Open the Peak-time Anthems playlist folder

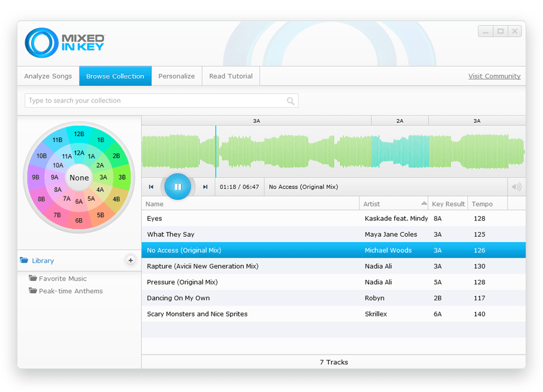pos(71,291)
